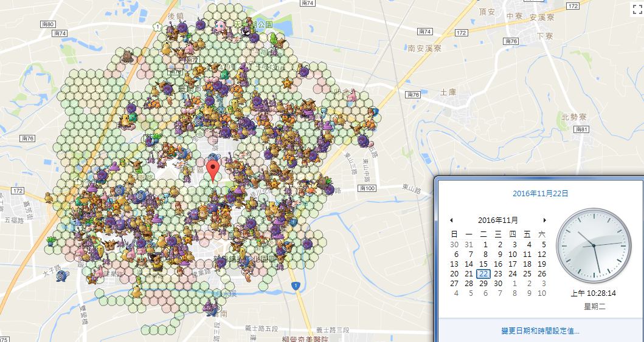
Task: Select the Koffing just west of 東山路 label
Action: 329,190
